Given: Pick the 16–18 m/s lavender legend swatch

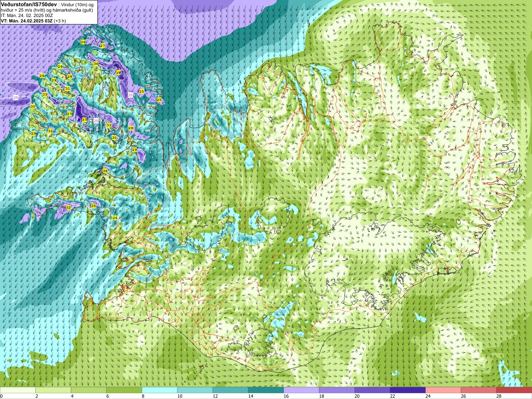Looking at the screenshot, I should (301, 390).
